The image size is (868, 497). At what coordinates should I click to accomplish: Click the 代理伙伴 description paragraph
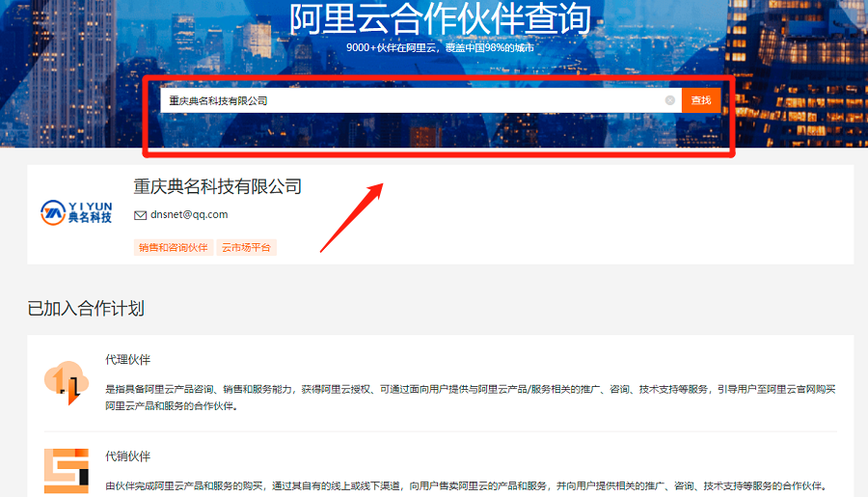[x=471, y=398]
